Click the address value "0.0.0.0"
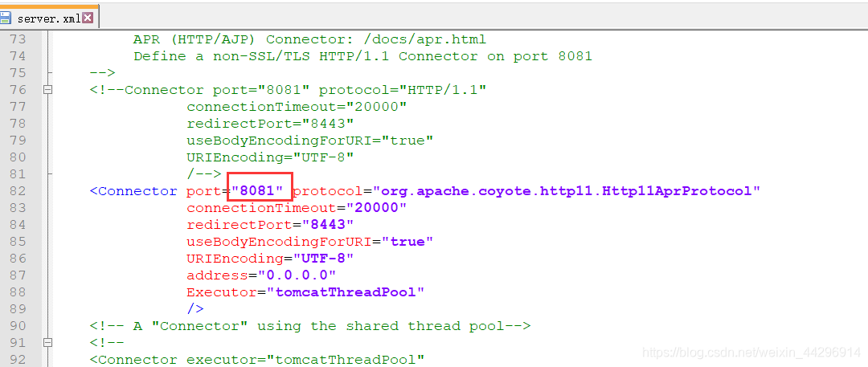Viewport: 868px width, 367px height. (x=296, y=275)
